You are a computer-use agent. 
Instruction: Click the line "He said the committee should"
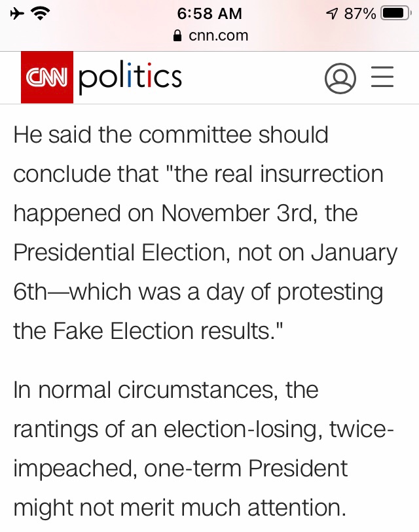171,135
